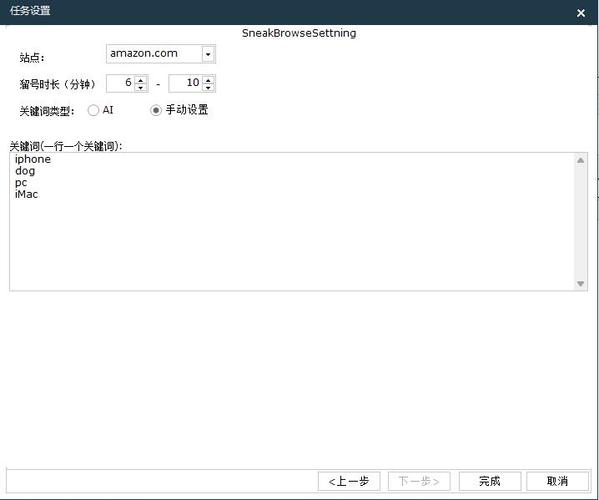Click the maximum duration field showing 10
The width and height of the screenshot is (599, 500).
point(186,83)
